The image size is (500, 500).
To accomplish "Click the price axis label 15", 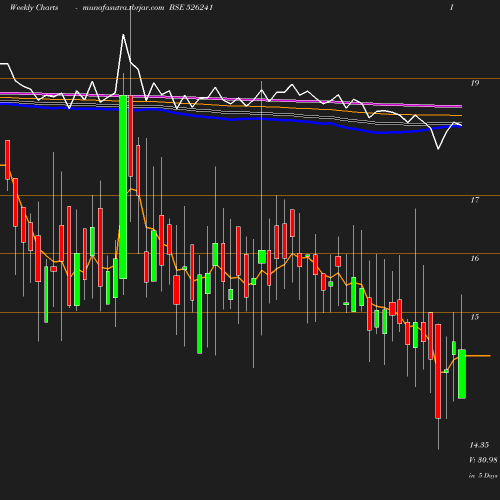I will [475, 317].
